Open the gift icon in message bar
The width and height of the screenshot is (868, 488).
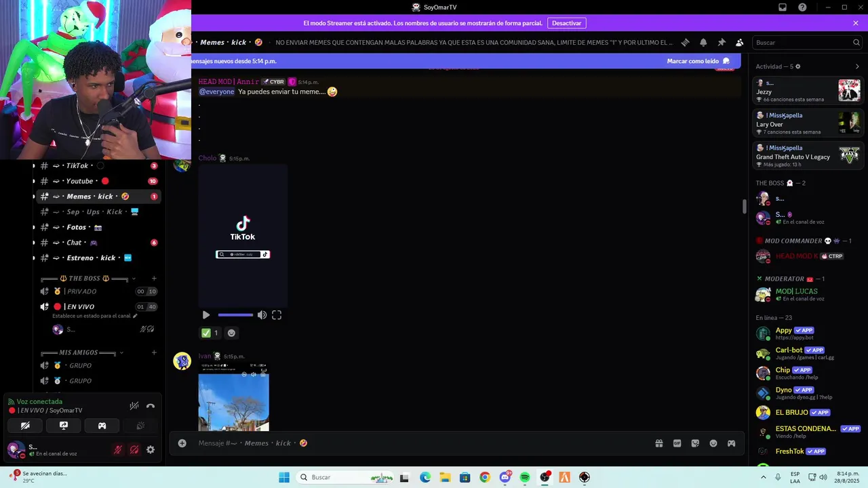pos(658,443)
